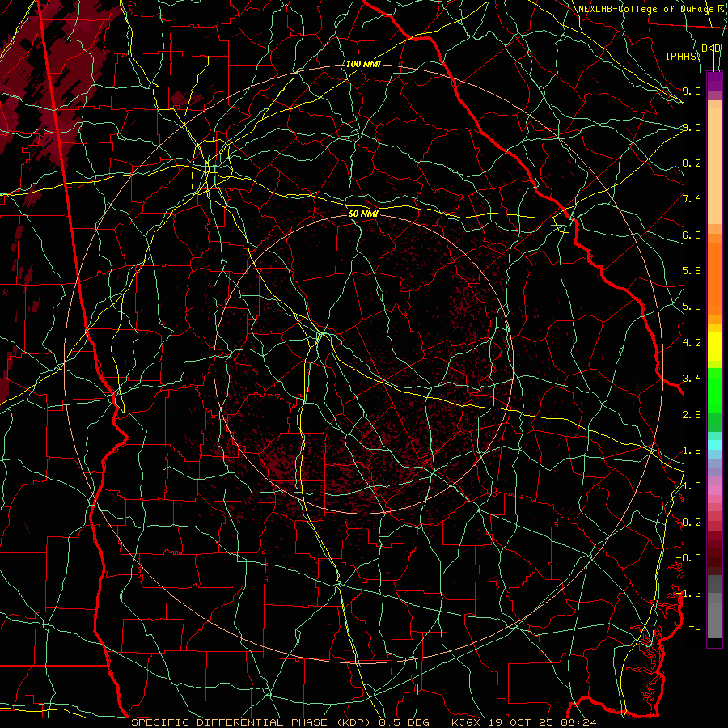Click the DKD label above the color bar

(711, 49)
